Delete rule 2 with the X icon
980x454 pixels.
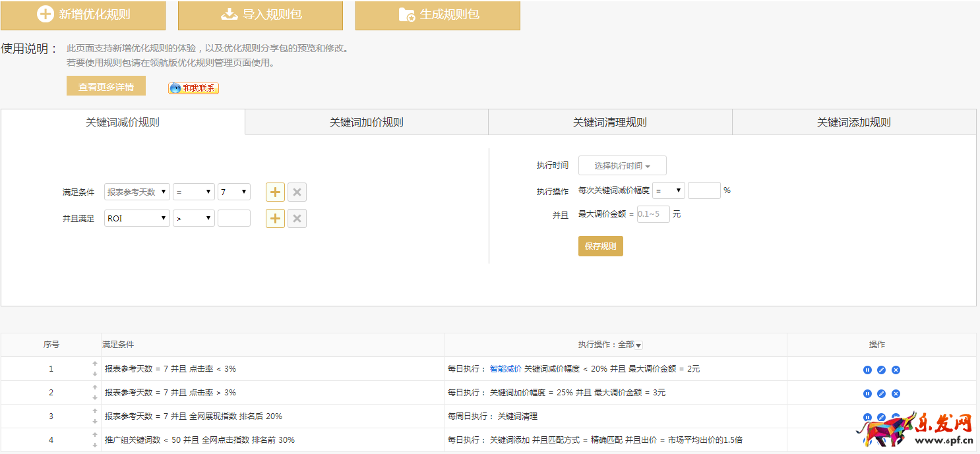pos(896,393)
